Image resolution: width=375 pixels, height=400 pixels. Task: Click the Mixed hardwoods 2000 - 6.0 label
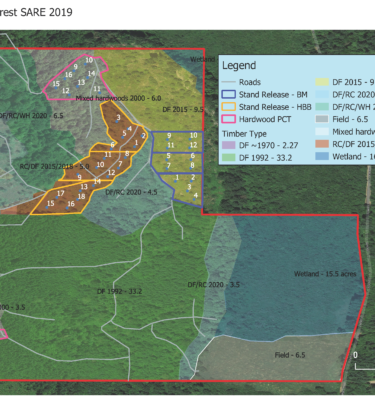tap(118, 98)
